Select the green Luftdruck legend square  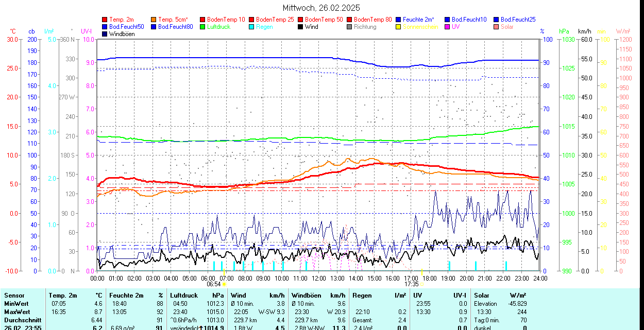coord(203,27)
